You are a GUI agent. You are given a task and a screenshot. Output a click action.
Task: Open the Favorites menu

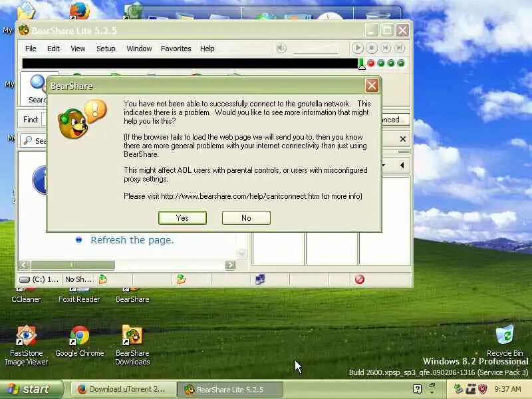click(176, 49)
